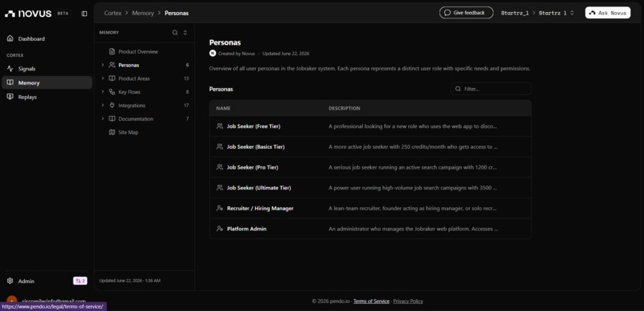Image resolution: width=644 pixels, height=311 pixels.
Task: Click the search icon in Memory panel
Action: [x=175, y=33]
